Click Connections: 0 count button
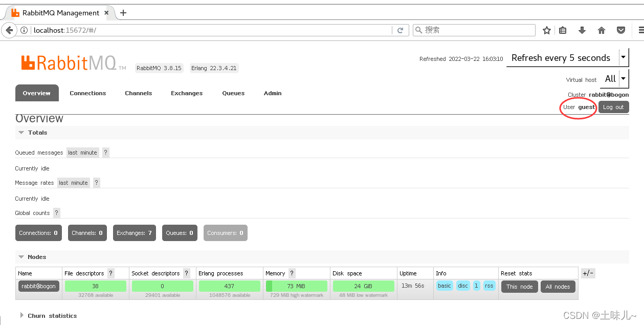The image size is (644, 325). [39, 233]
